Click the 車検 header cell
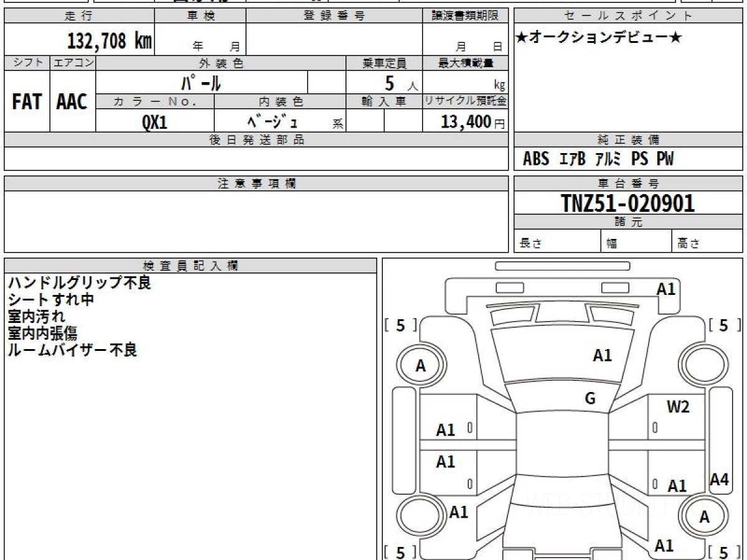 200,16
